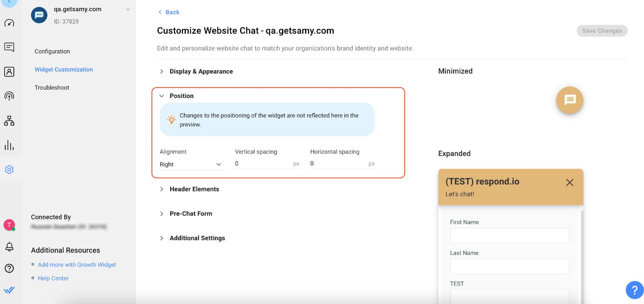This screenshot has width=644, height=304.
Task: Open the Contacts icon in sidebar
Action: point(9,72)
